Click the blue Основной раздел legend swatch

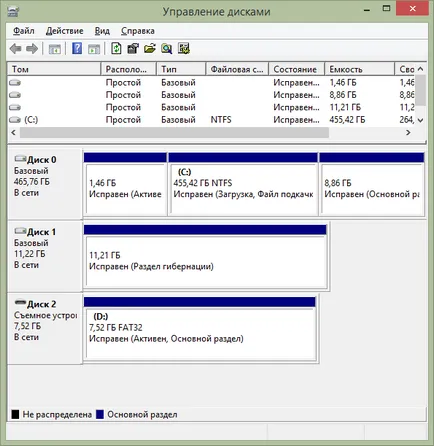click(x=100, y=414)
